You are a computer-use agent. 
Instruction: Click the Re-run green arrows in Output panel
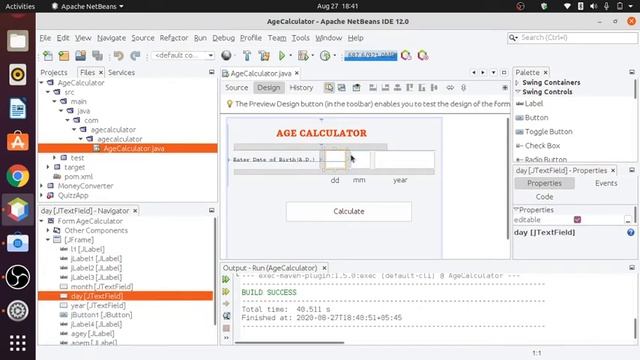[226, 280]
